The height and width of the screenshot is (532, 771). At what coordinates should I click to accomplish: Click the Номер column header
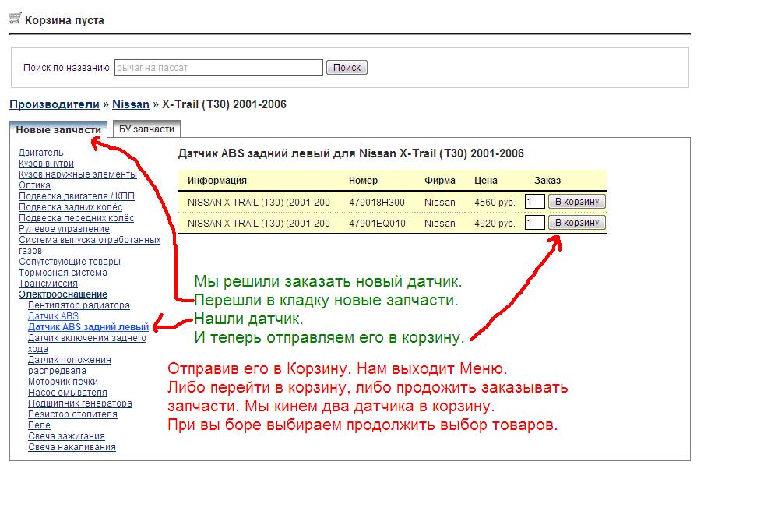363,181
